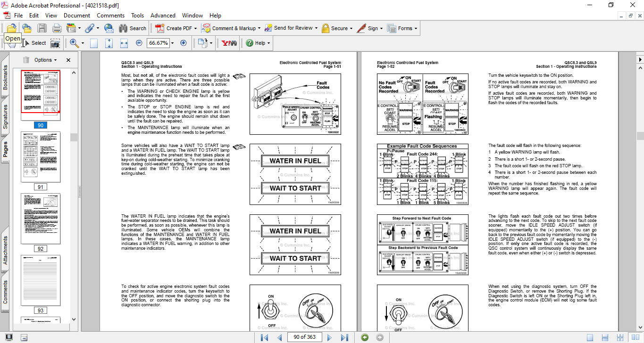Image resolution: width=644 pixels, height=343 pixels.
Task: Click the Yahoo search toolbar icon
Action: pyautogui.click(x=229, y=43)
